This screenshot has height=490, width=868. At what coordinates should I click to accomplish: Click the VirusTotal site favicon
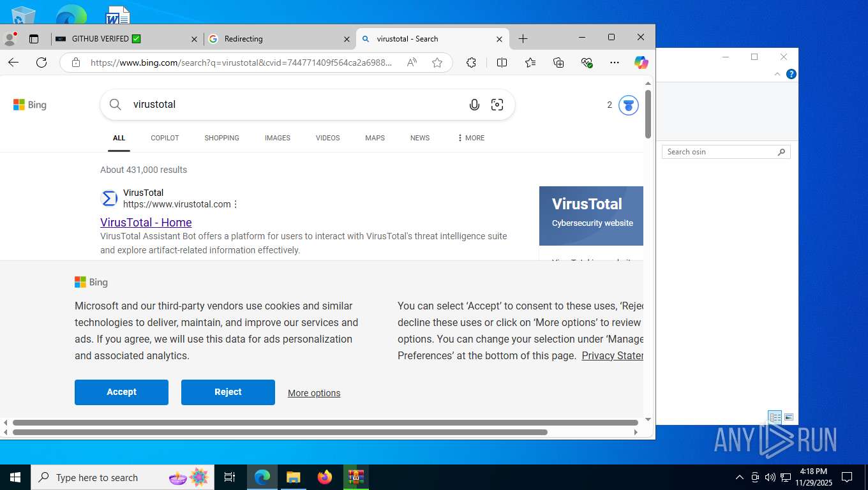(x=110, y=198)
